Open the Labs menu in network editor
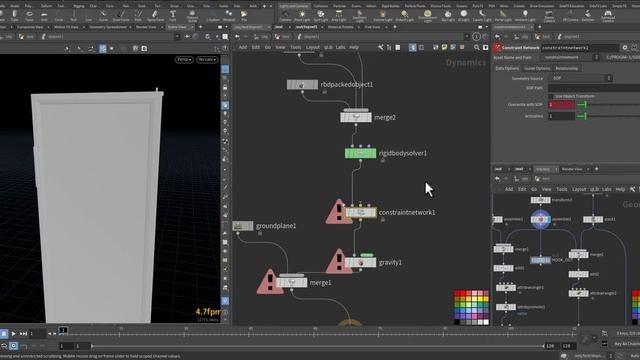 [x=340, y=47]
